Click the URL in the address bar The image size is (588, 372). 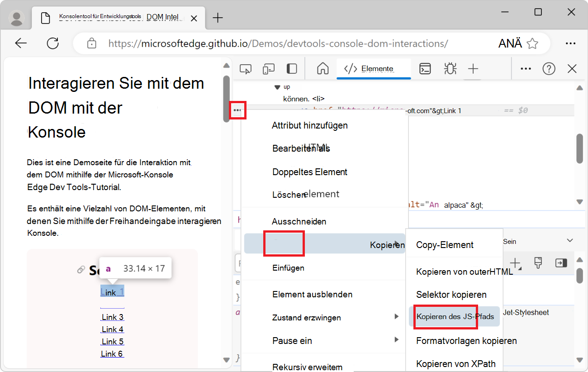tap(278, 43)
